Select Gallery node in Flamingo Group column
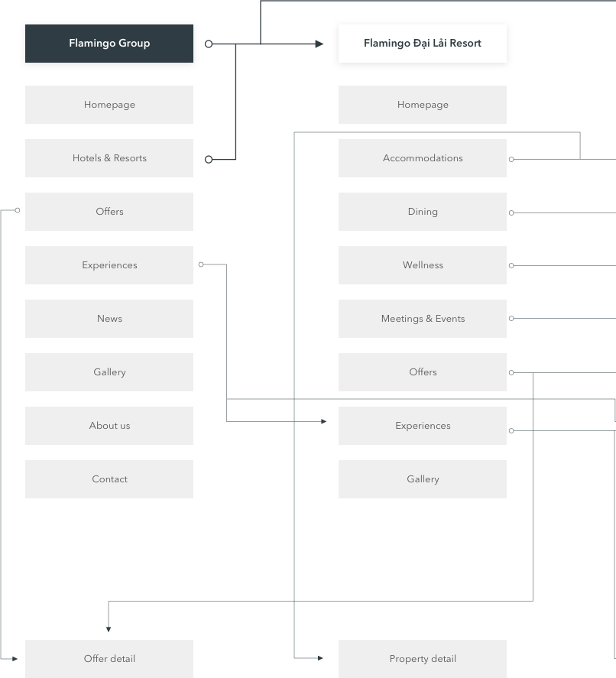Image resolution: width=616 pixels, height=678 pixels. 109,372
